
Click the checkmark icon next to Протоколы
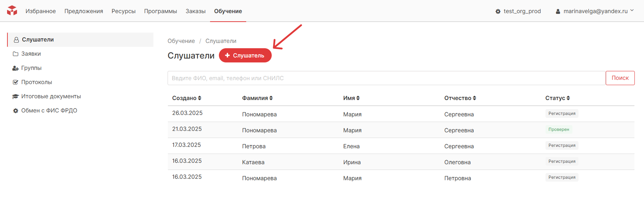16,82
